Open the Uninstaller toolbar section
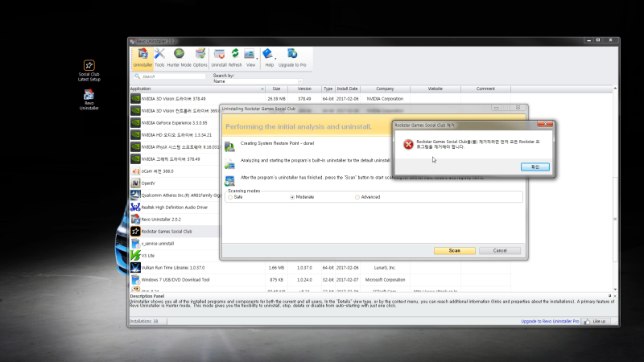 (x=142, y=58)
